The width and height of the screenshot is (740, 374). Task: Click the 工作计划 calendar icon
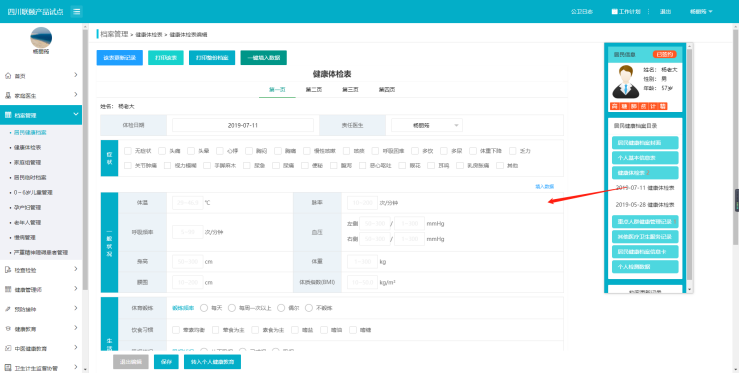614,11
